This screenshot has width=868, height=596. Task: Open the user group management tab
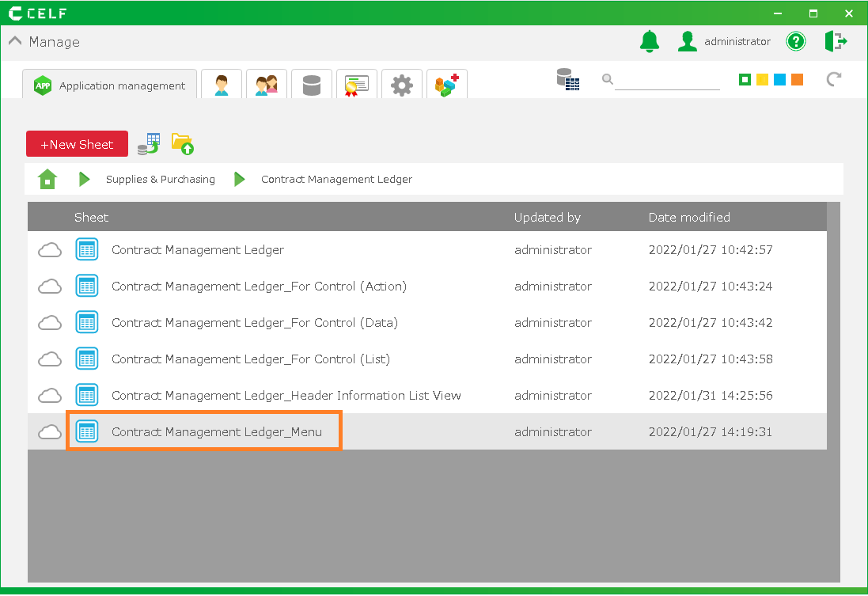(267, 85)
